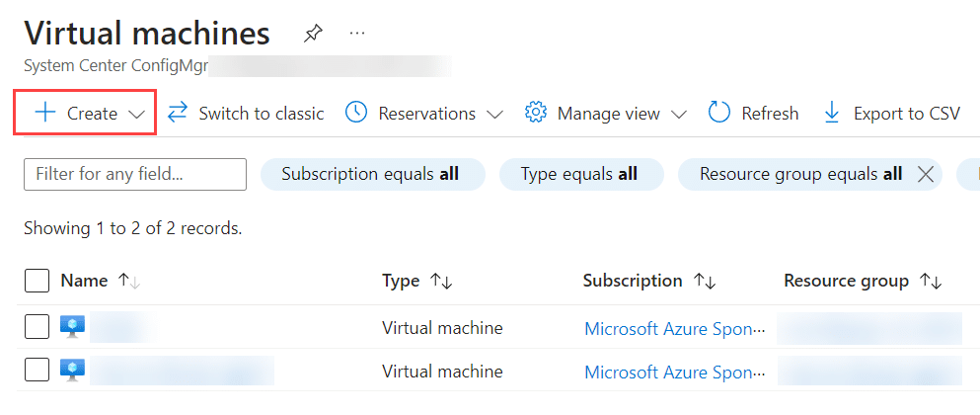This screenshot has height=415, width=980.
Task: Sort by Type using its sort arrows
Action: coord(441,282)
